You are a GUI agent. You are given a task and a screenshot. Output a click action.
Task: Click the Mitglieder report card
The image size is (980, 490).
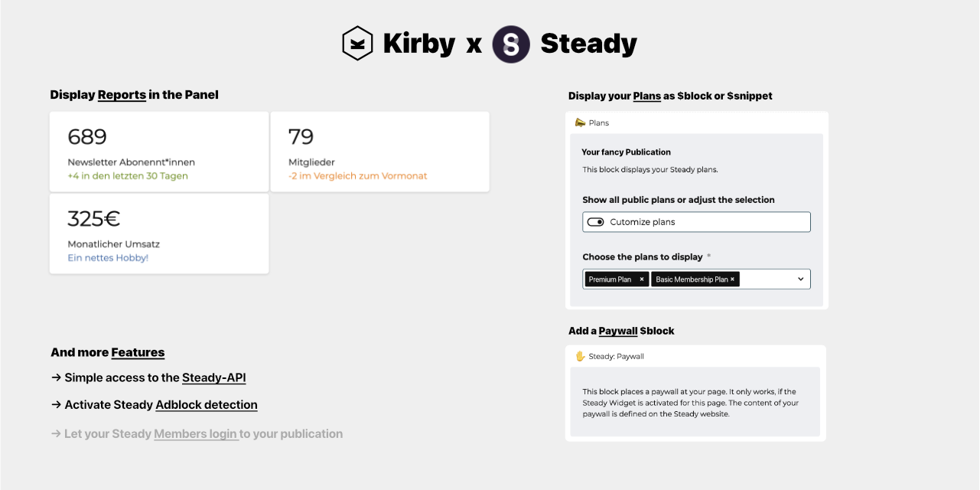tap(379, 151)
